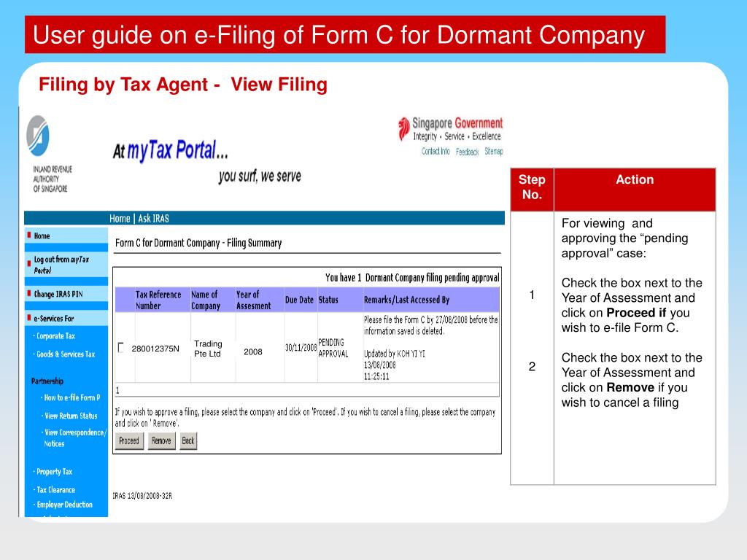The image size is (747, 560).
Task: Click company name Trading Pte Ltd
Action: 208,349
